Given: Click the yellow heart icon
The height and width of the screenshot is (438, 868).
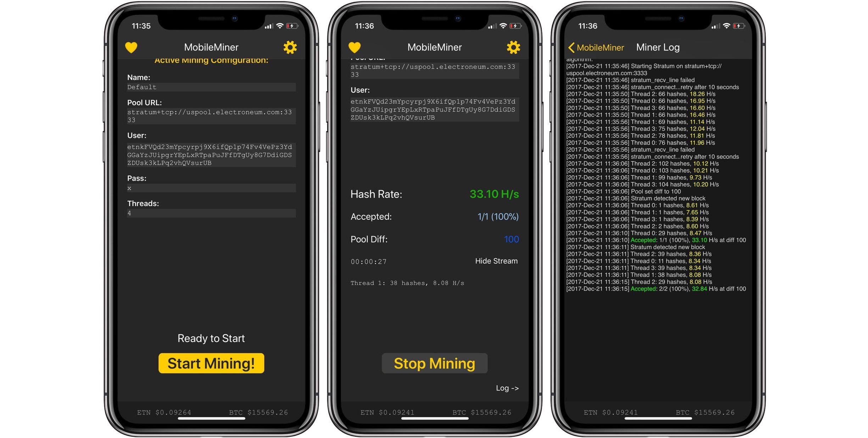Looking at the screenshot, I should [129, 48].
